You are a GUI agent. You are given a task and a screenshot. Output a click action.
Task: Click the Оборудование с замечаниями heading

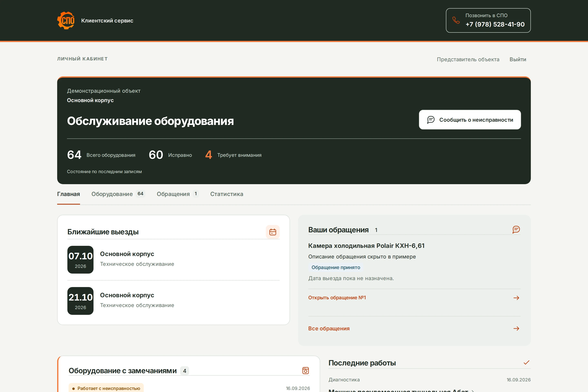coord(122,371)
